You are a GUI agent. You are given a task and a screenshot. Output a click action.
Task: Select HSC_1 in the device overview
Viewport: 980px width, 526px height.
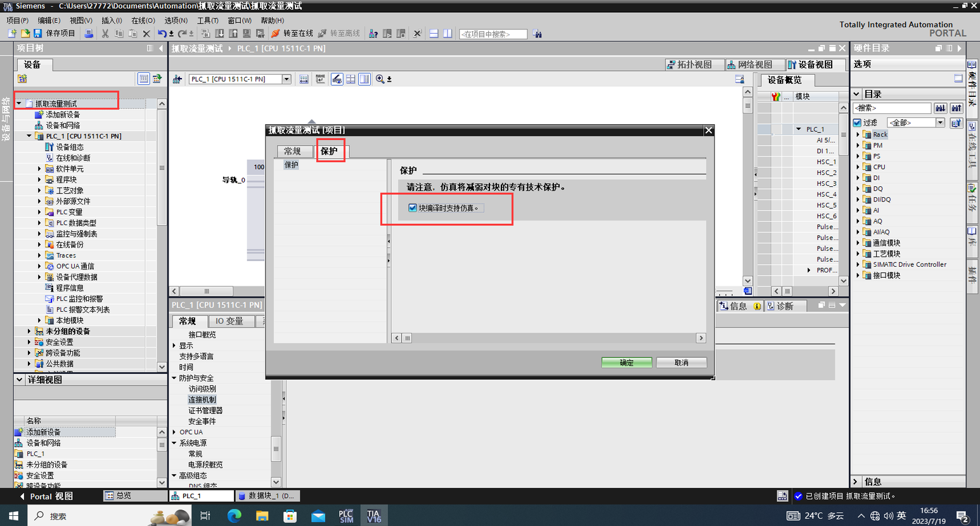(x=826, y=162)
